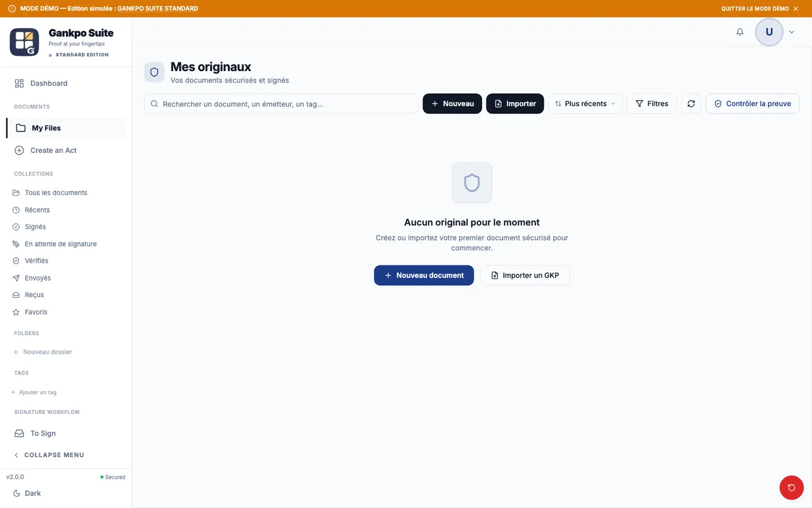
Task: Add a Nouveau dossier
Action: [x=43, y=352]
